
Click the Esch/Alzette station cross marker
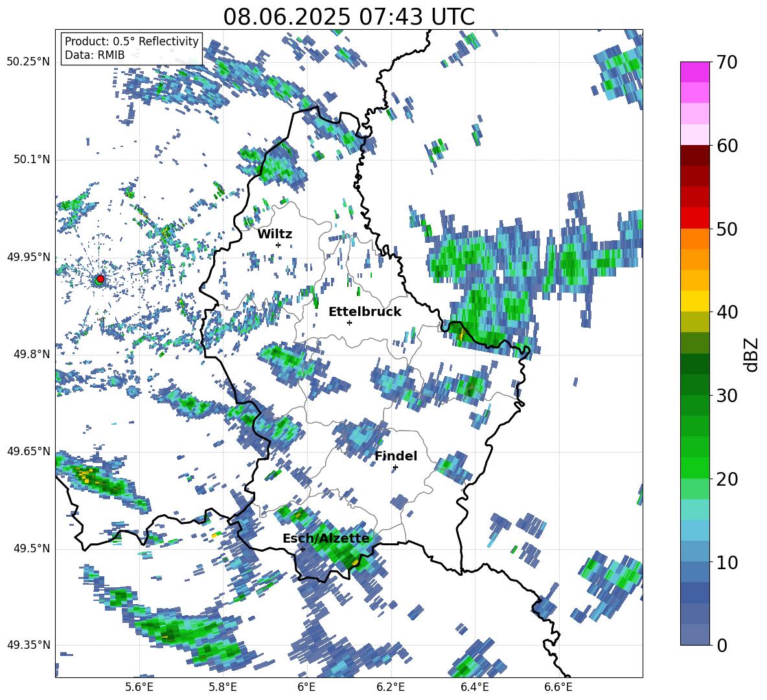(x=303, y=549)
